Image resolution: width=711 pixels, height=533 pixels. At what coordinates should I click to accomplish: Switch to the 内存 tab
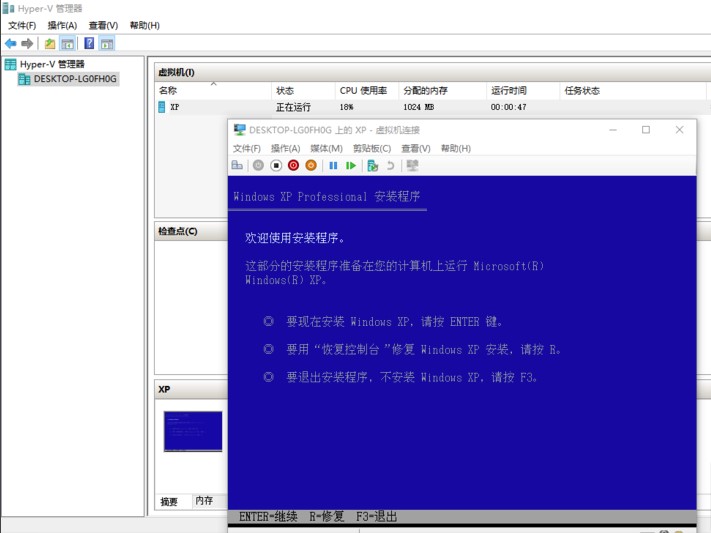(x=204, y=500)
